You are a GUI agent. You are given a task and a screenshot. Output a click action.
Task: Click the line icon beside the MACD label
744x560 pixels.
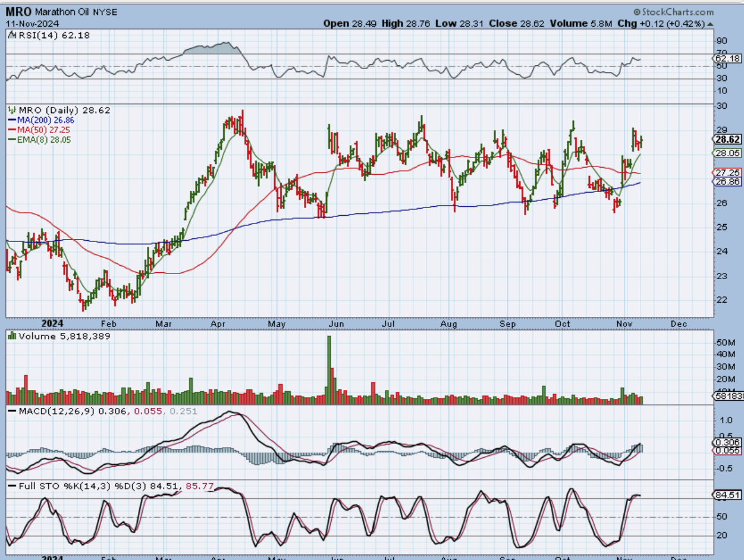pyautogui.click(x=12, y=411)
